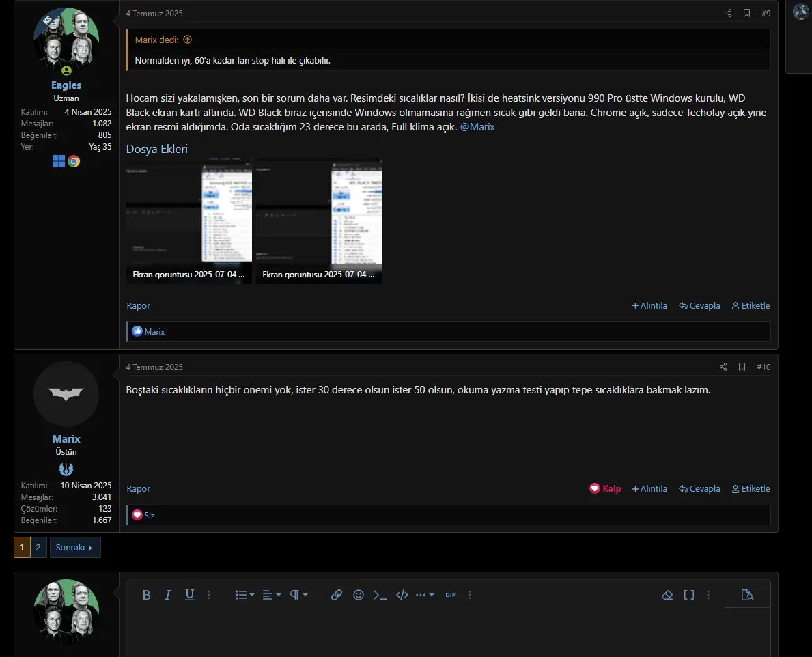Tag author of post #9 with Etiketle
This screenshot has height=657, width=812.
[x=751, y=305]
